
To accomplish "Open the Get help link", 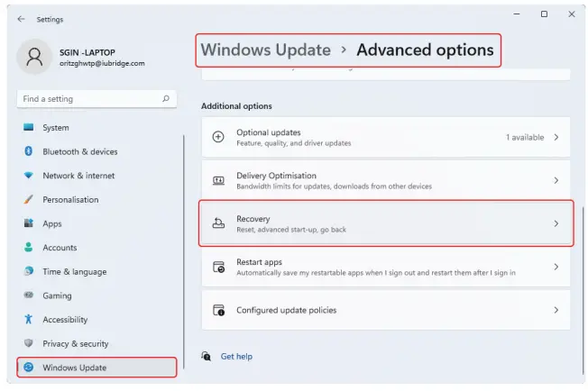I will (x=236, y=356).
